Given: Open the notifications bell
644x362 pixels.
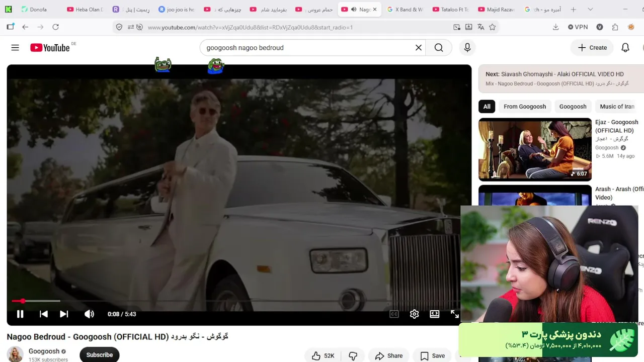Looking at the screenshot, I should tap(625, 48).
